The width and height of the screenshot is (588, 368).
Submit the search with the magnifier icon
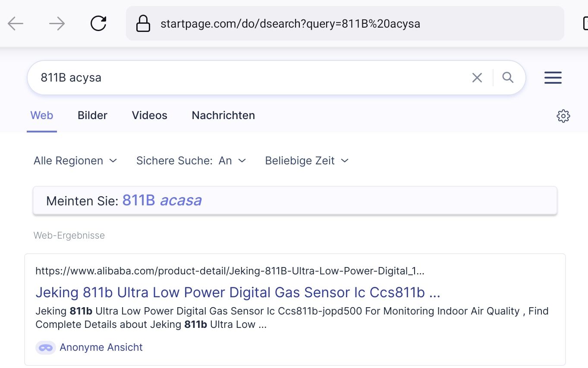click(x=508, y=78)
